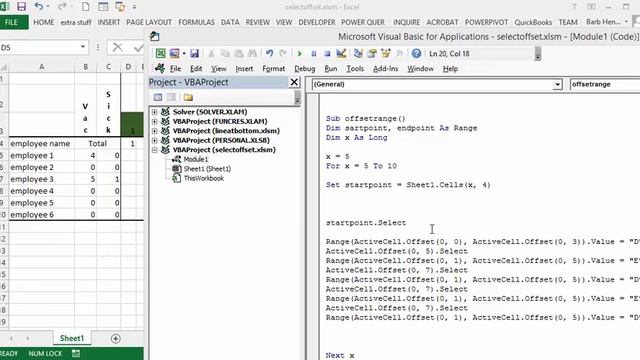Open the Format menu in VBA editor
This screenshot has height=360, width=640.
point(273,69)
